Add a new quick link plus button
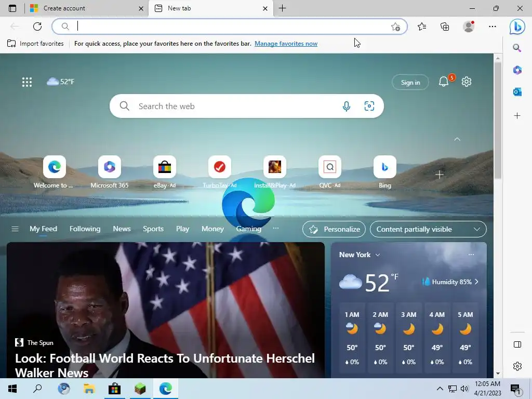Image resolution: width=532 pixels, height=399 pixels. tap(440, 175)
